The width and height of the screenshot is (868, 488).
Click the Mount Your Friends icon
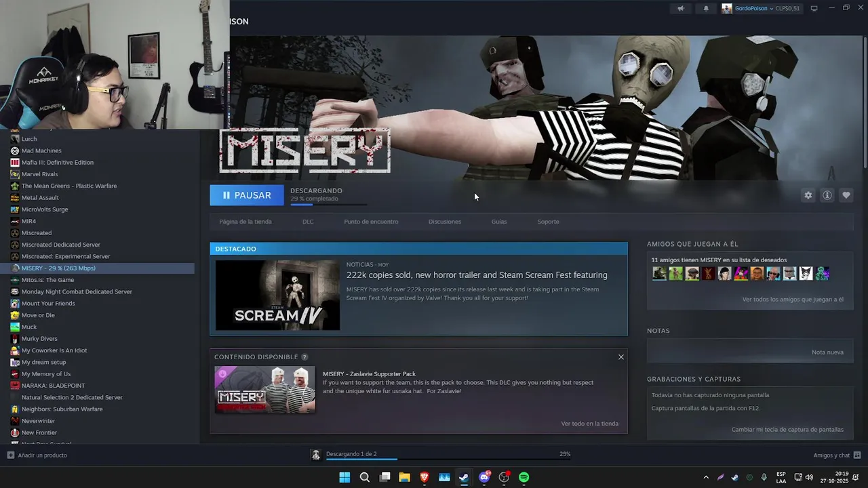[15, 304]
